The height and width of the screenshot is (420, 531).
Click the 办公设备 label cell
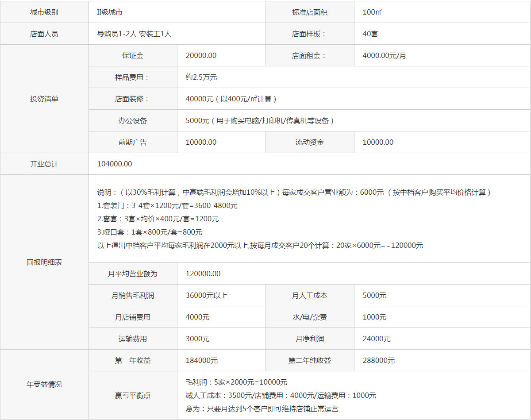click(133, 120)
